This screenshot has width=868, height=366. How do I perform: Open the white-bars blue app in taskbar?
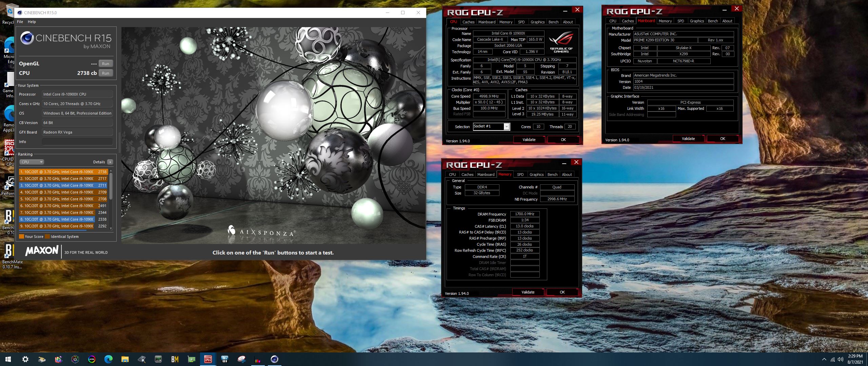click(225, 359)
